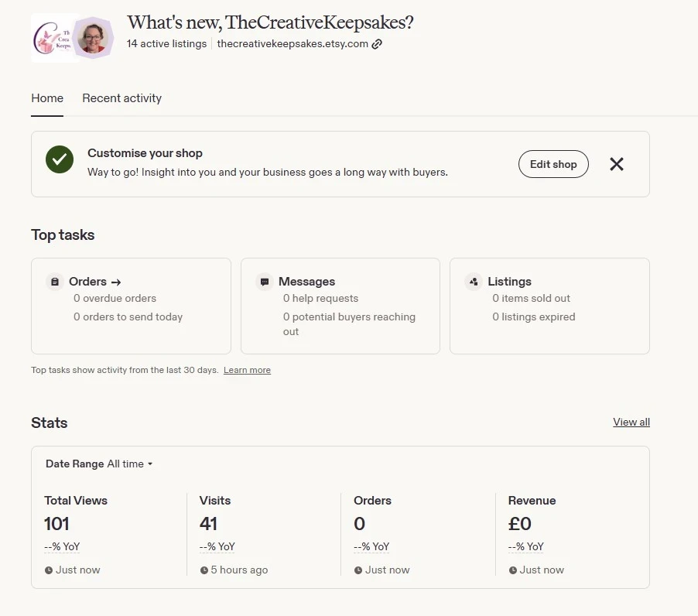
Task: Click the clock icon under Total Views
Action: (x=49, y=570)
